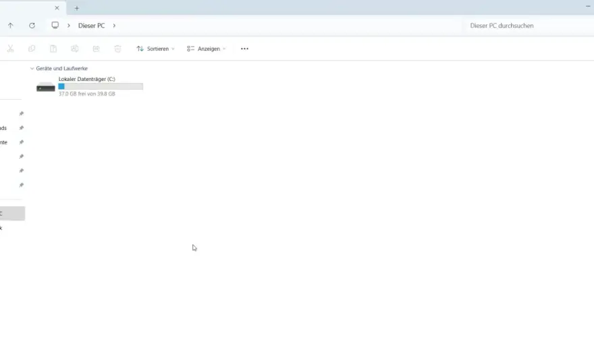594x364 pixels.
Task: Refresh the Dieser PC view
Action: [32, 26]
